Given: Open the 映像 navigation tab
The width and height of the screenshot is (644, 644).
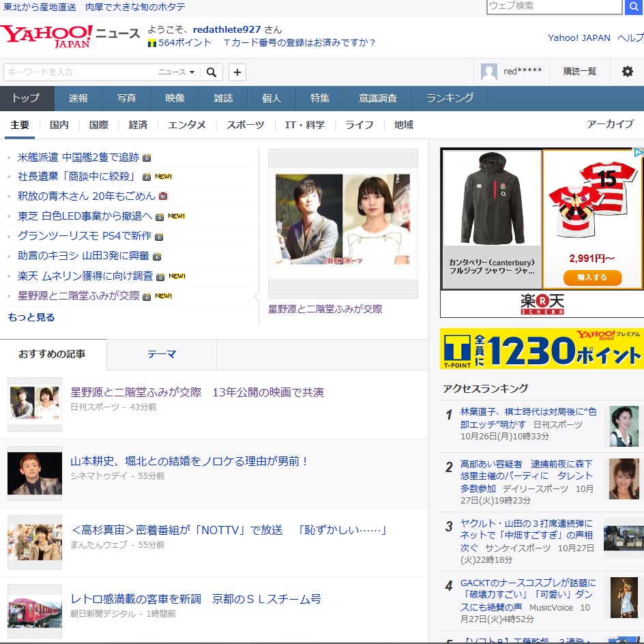Looking at the screenshot, I should (175, 98).
